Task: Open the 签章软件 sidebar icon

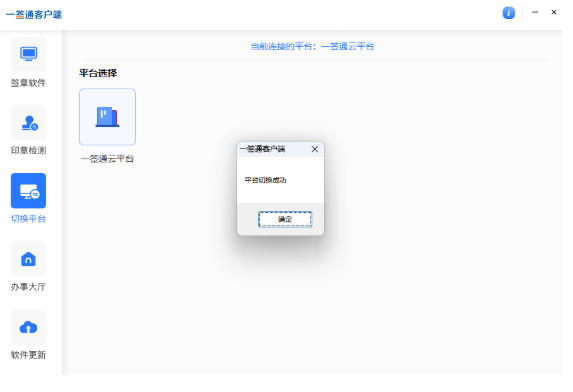Action: coord(29,54)
